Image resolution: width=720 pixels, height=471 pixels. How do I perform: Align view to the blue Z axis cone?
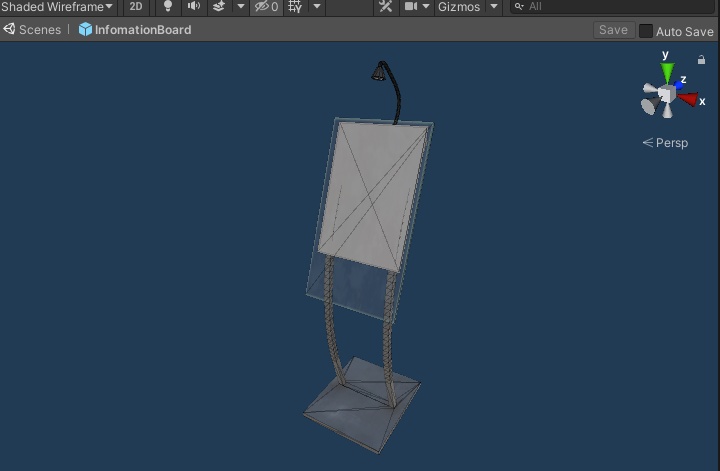pyautogui.click(x=678, y=85)
